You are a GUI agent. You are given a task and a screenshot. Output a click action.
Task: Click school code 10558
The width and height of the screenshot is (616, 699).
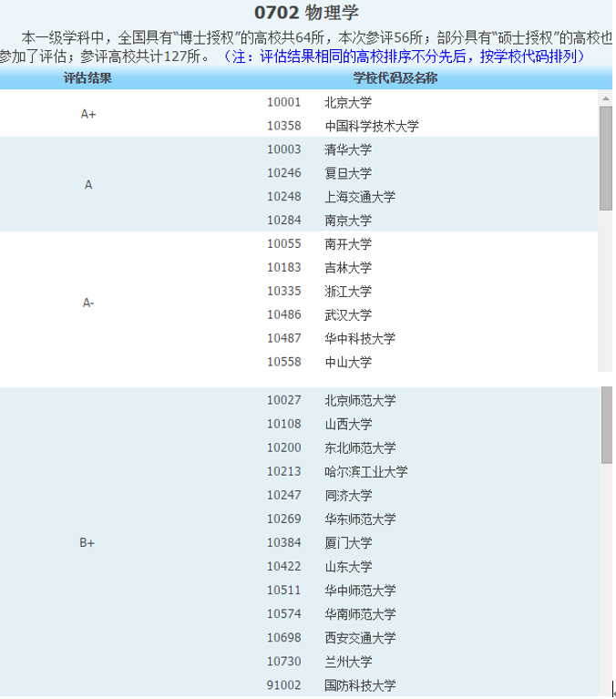pos(284,362)
